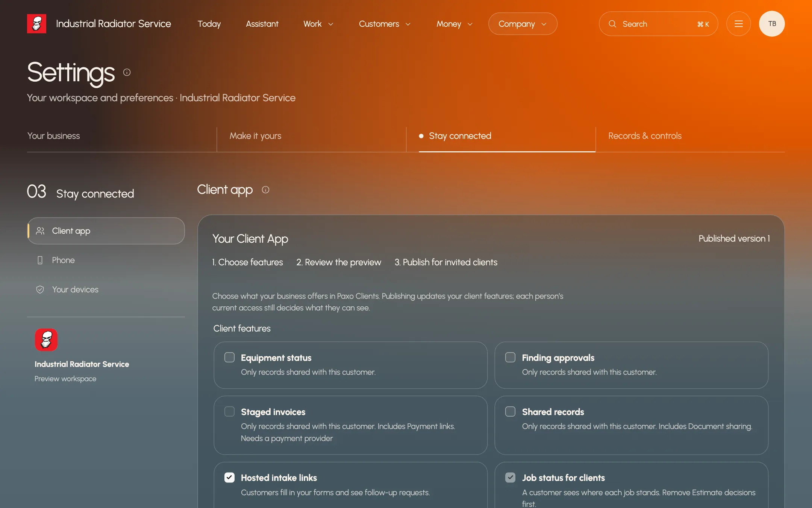Go to step 1 Choose features
Screen dimensions: 812x508
(247, 262)
